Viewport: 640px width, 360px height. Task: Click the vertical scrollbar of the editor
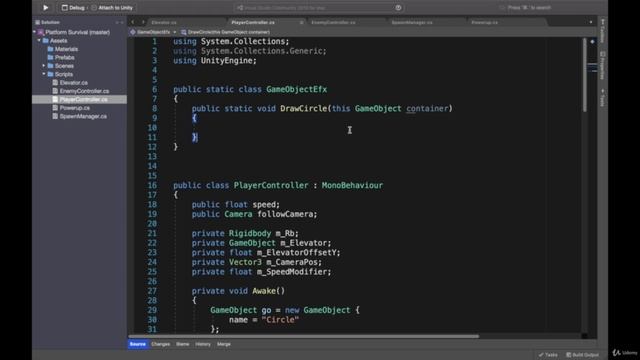click(585, 75)
